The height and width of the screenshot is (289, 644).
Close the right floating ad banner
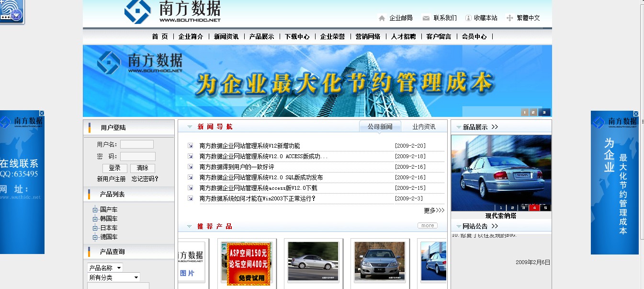click(x=636, y=114)
